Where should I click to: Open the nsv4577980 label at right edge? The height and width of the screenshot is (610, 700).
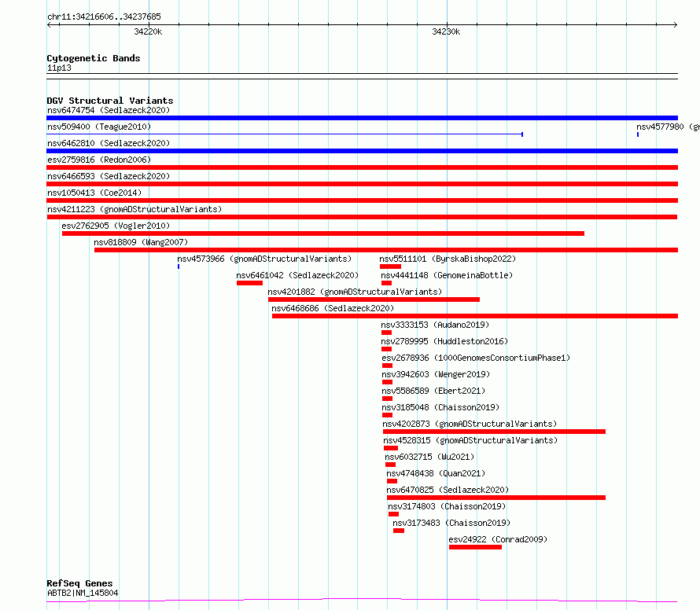click(668, 127)
